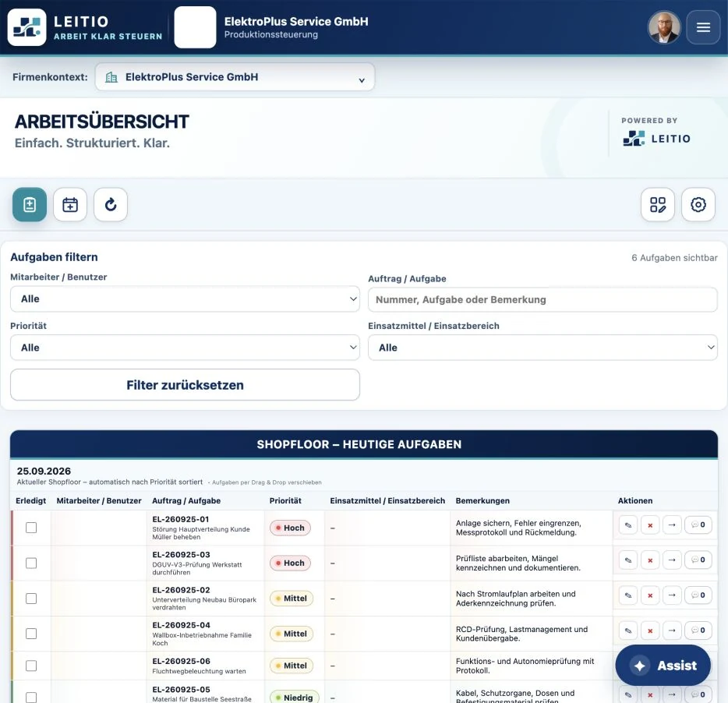Move task EL-260925-01 with arrow icon

click(x=672, y=525)
